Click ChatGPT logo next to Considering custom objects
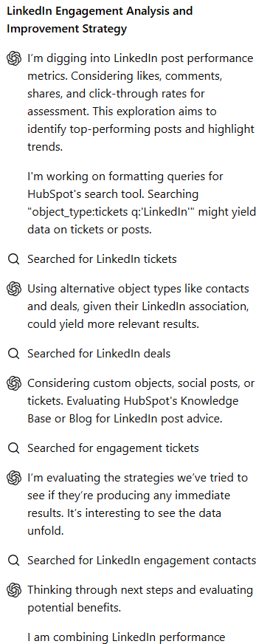 coord(14,383)
